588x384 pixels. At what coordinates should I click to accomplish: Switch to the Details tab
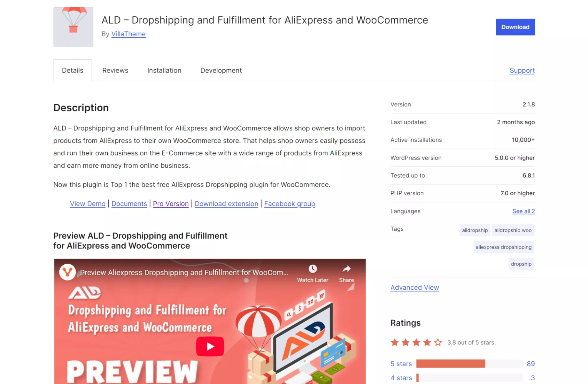(72, 71)
